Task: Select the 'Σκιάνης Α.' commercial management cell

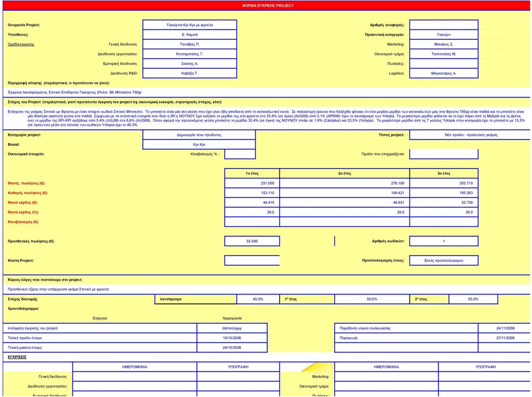Action: coord(190,64)
